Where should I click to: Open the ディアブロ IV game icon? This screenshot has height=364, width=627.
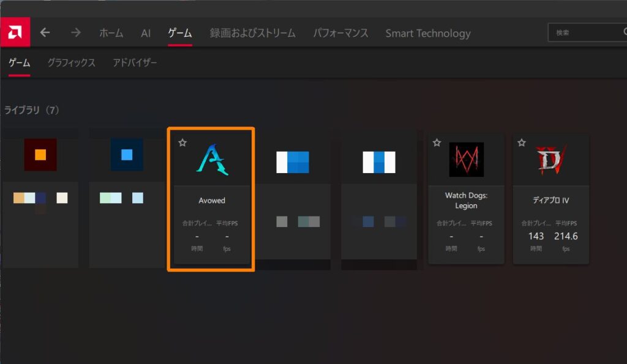[x=551, y=160]
